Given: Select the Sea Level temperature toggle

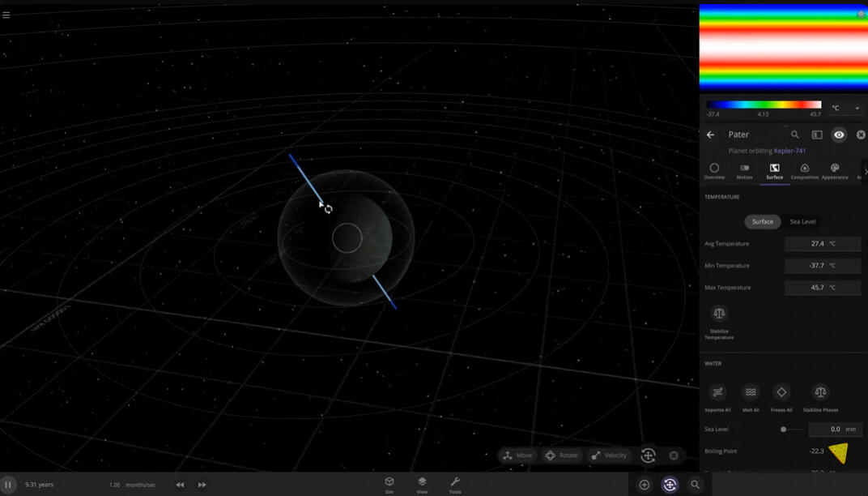Looking at the screenshot, I should coord(802,221).
